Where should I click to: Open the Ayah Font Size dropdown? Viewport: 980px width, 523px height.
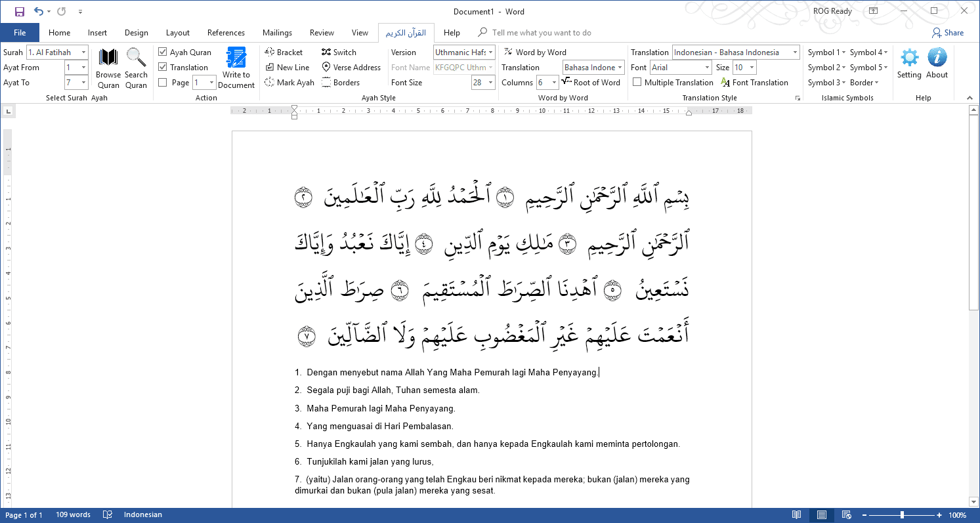pyautogui.click(x=491, y=83)
